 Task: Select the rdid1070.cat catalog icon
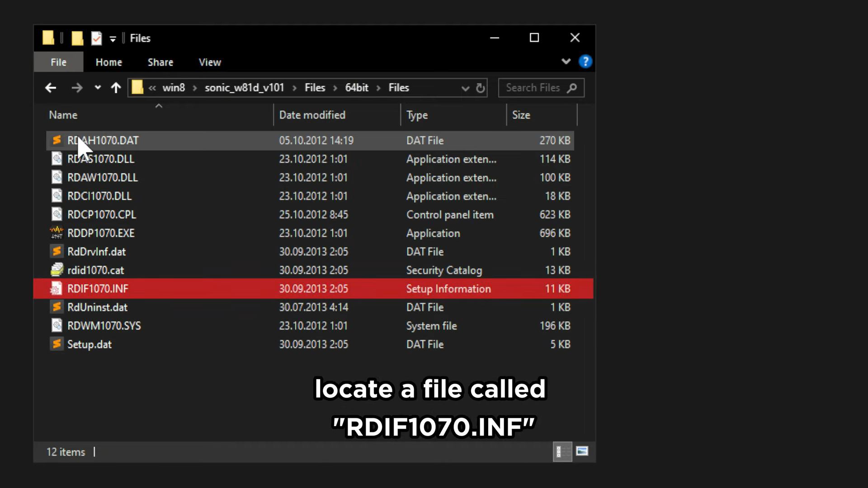pos(57,270)
